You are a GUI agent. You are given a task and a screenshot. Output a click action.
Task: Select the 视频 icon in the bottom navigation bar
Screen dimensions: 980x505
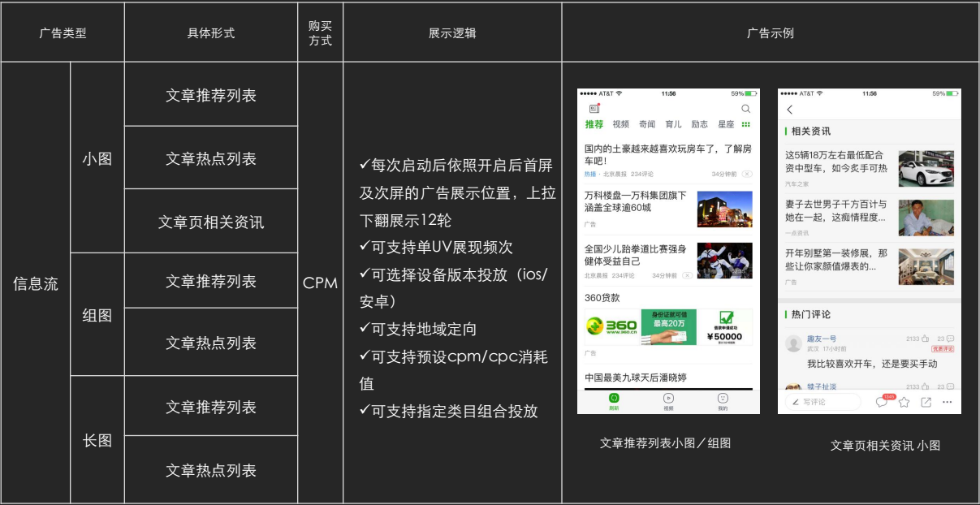pos(668,399)
